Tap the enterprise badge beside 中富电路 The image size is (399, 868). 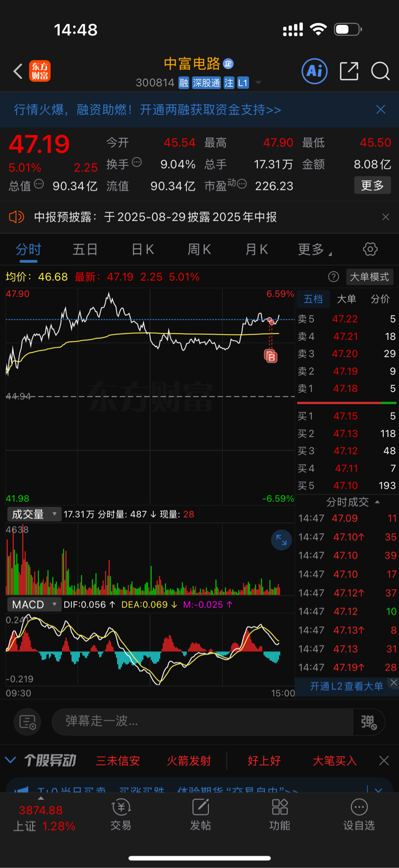coord(228,63)
